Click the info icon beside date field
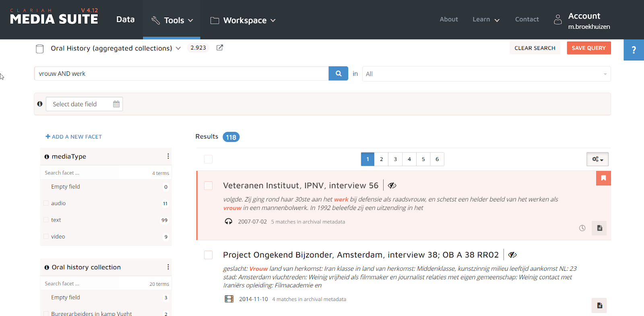644x316 pixels. (40, 104)
